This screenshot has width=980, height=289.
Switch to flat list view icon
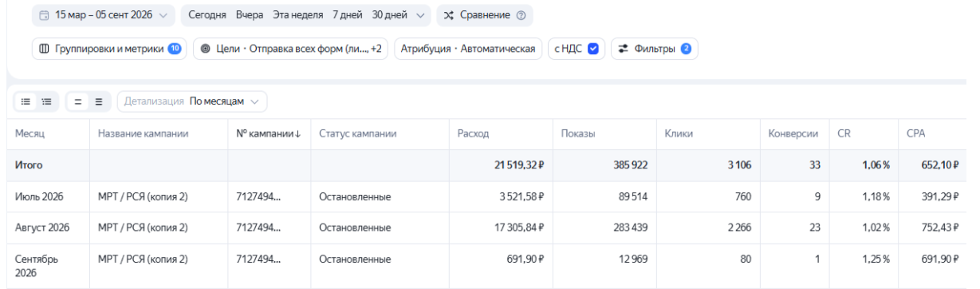pyautogui.click(x=26, y=101)
